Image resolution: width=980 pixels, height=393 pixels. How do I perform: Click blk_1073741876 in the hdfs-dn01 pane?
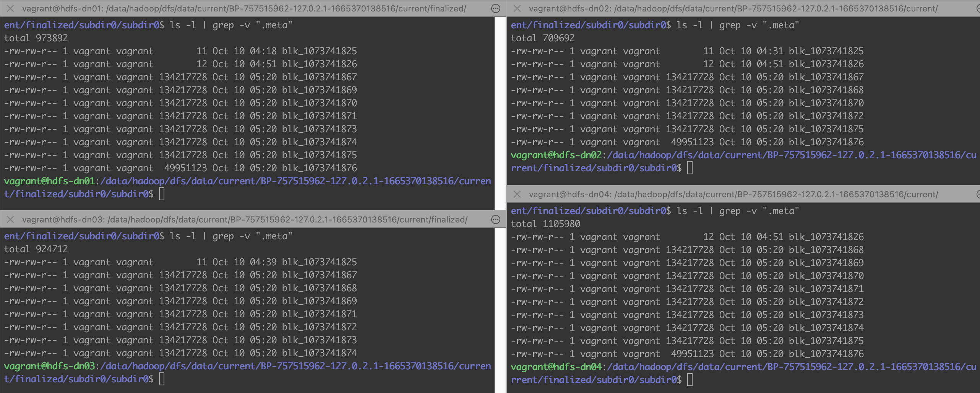click(320, 168)
